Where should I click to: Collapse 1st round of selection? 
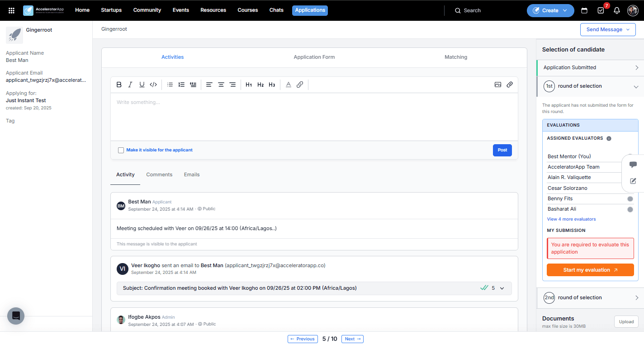pyautogui.click(x=590, y=86)
